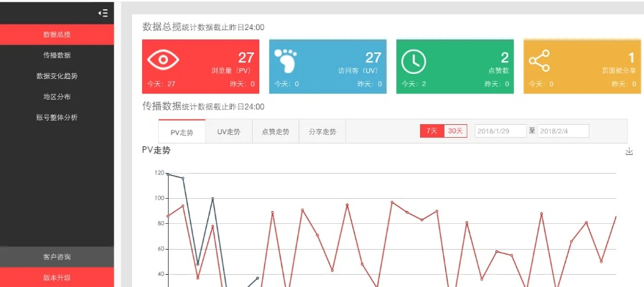Open the end date field 2018/2/4
This screenshot has height=287, width=644.
[x=563, y=131]
